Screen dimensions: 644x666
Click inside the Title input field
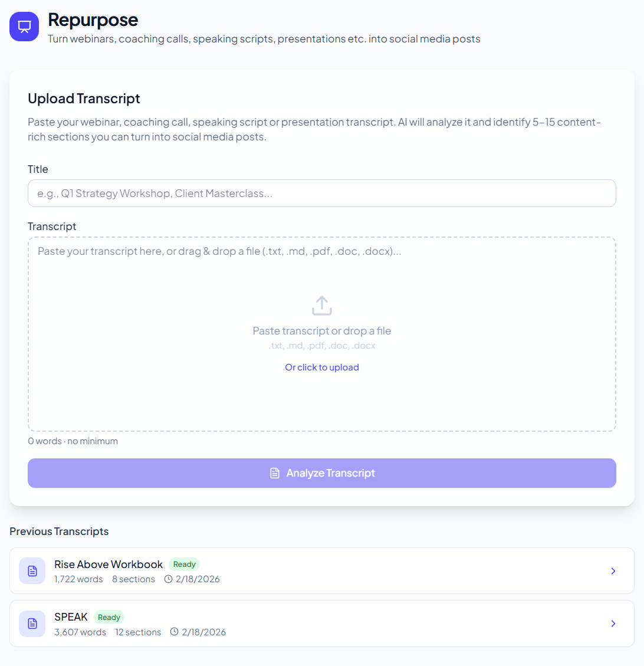tap(321, 193)
